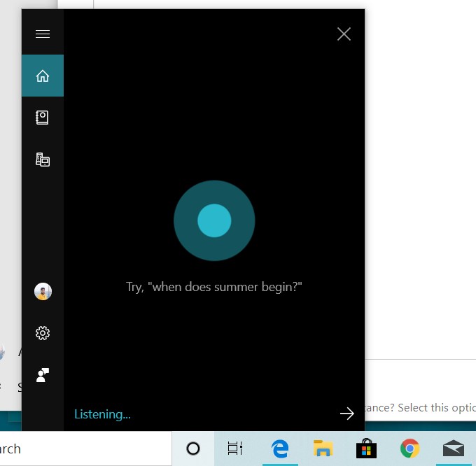Open the Devices icon in Cortana sidebar
The height and width of the screenshot is (466, 476).
[x=43, y=160]
